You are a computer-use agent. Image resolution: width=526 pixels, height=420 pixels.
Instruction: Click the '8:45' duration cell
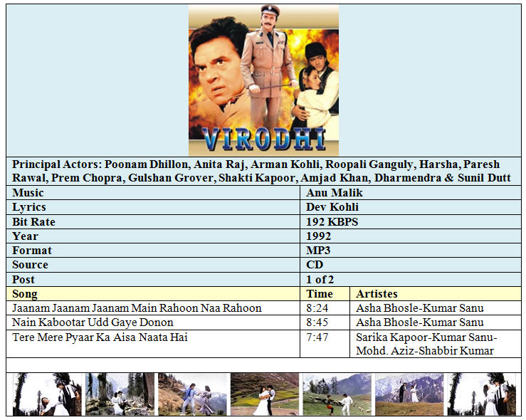click(x=325, y=322)
